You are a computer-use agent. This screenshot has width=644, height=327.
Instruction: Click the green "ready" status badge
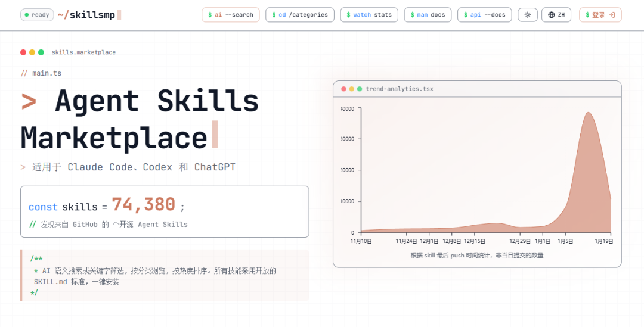(x=37, y=15)
